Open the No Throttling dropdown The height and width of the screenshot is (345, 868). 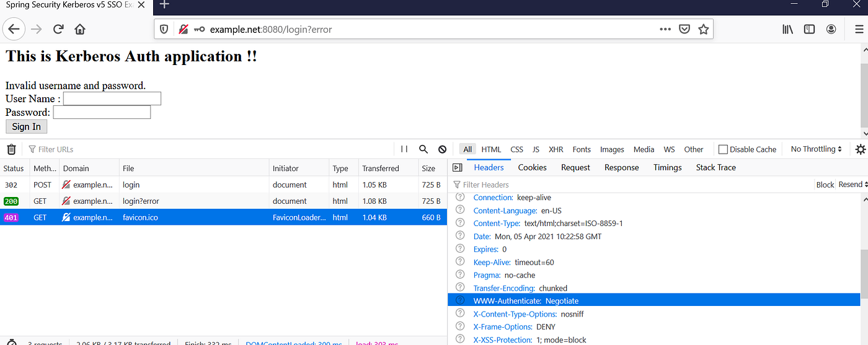[816, 149]
